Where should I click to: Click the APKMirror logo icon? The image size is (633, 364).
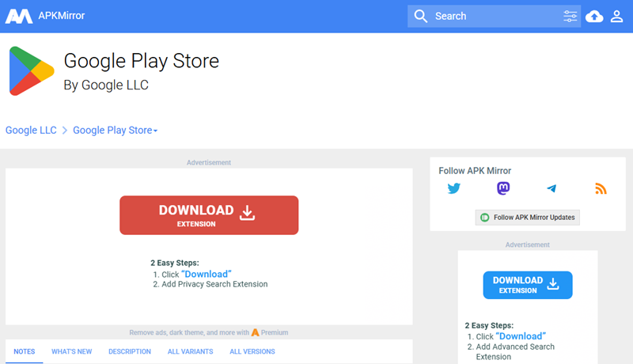[x=19, y=16]
